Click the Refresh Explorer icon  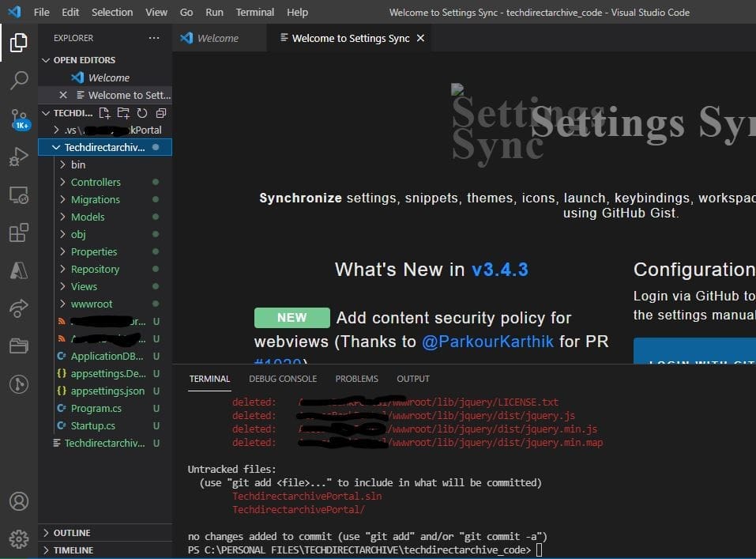[x=142, y=113]
